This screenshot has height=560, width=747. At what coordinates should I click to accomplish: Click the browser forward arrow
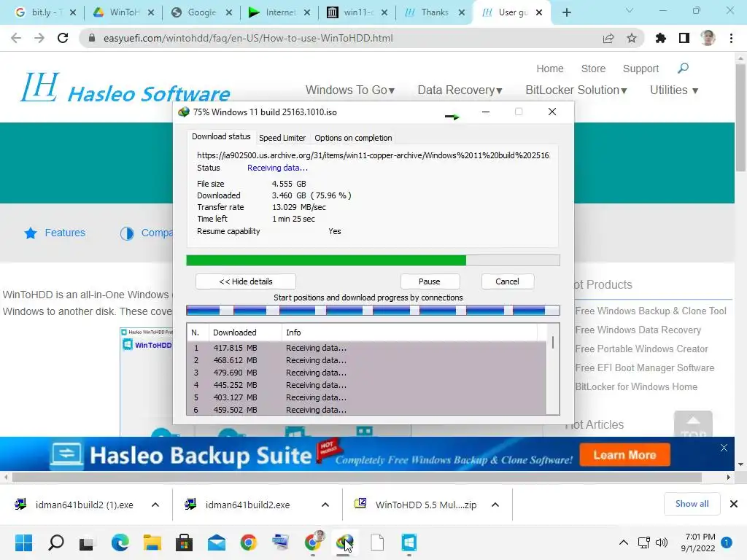(x=39, y=38)
